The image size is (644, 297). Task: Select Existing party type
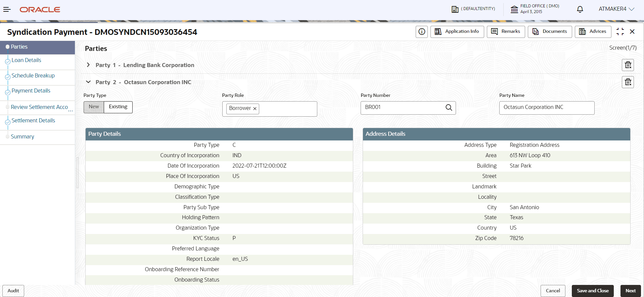pos(118,107)
